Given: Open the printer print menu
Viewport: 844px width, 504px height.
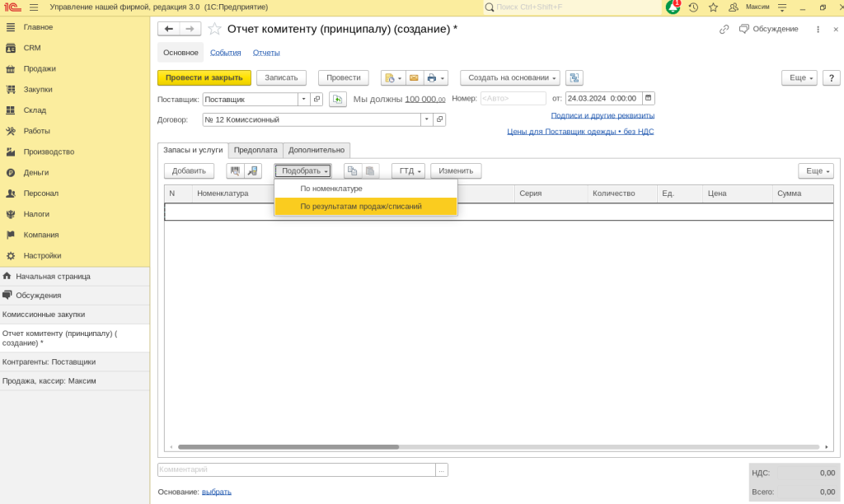Looking at the screenshot, I should click(436, 78).
